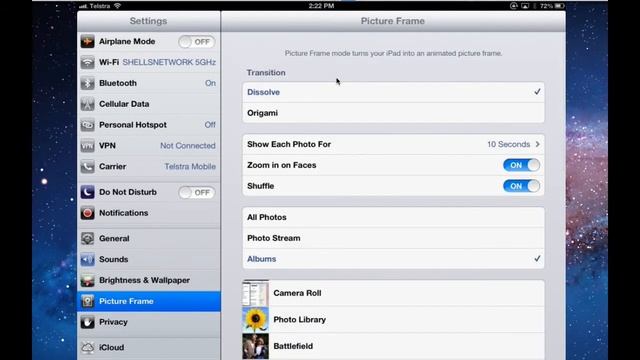Tap the orientation lock status icon
This screenshot has width=640, height=360.
point(513,6)
